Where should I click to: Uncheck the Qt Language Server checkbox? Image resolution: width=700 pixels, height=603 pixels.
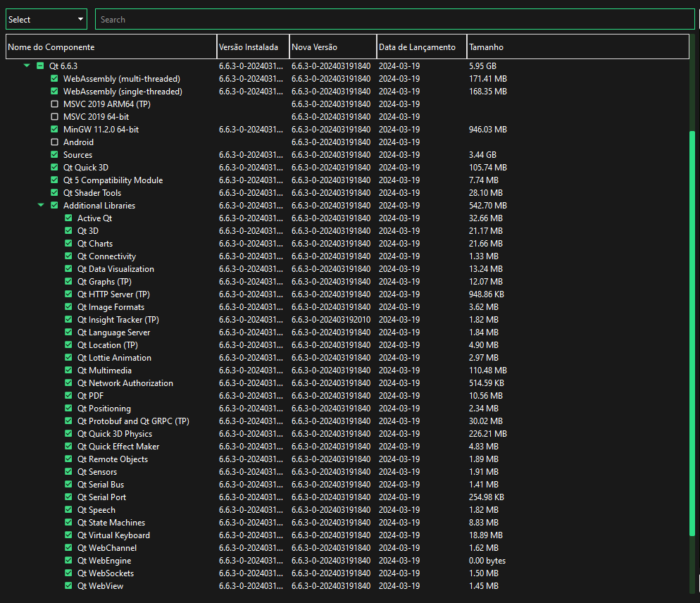point(68,332)
